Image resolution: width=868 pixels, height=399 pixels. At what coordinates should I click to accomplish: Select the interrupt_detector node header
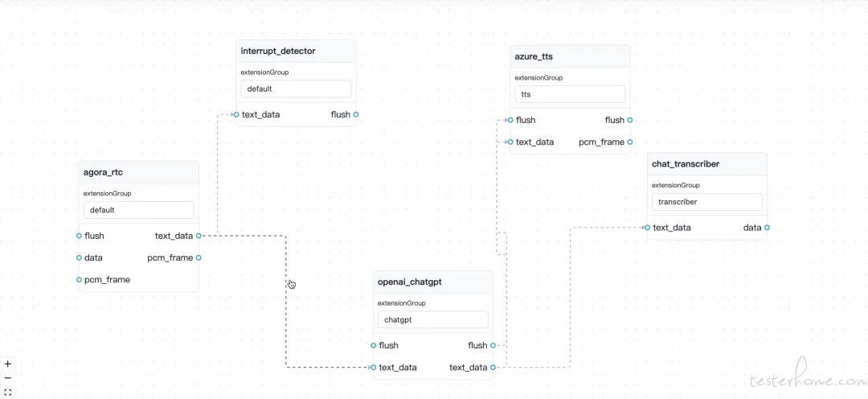296,51
